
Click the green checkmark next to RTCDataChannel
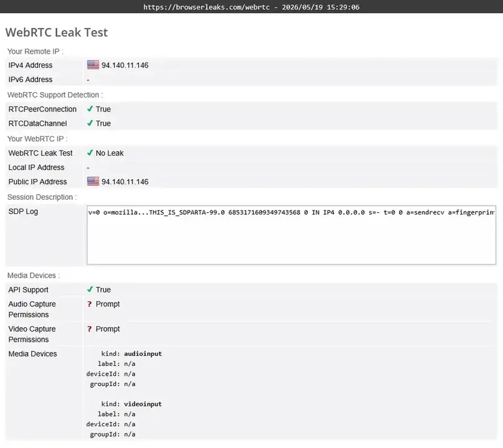[x=90, y=123]
